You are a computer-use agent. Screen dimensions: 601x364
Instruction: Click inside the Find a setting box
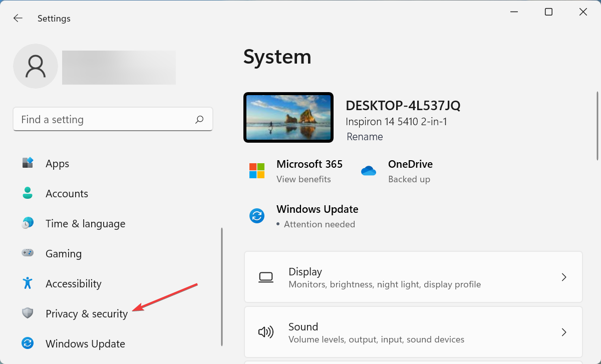click(x=100, y=119)
